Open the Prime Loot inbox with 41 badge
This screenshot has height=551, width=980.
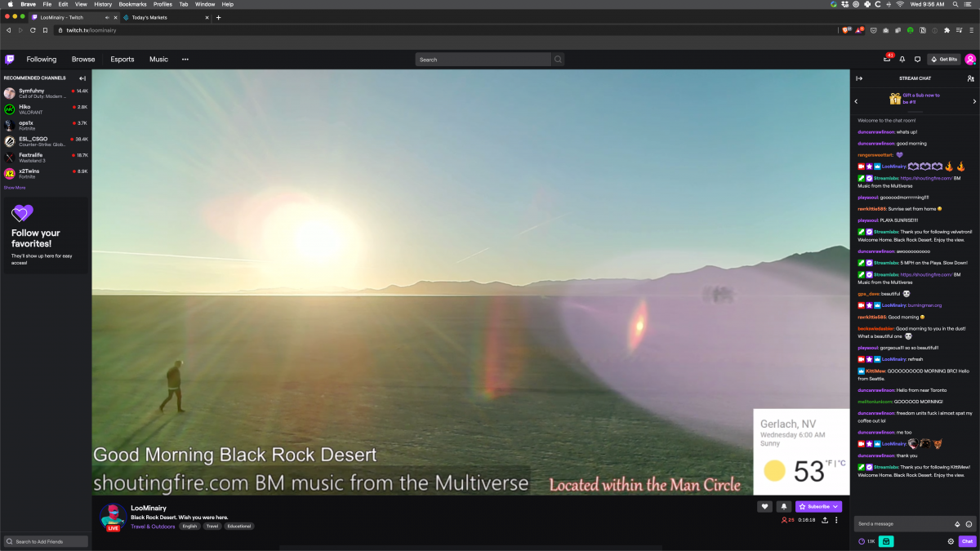[x=887, y=59]
